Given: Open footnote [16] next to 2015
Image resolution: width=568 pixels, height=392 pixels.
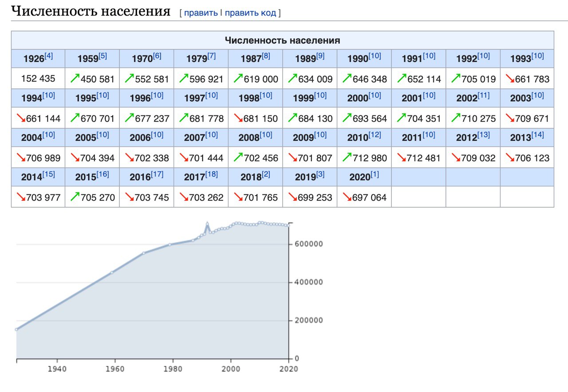Looking at the screenshot, I should [103, 174].
